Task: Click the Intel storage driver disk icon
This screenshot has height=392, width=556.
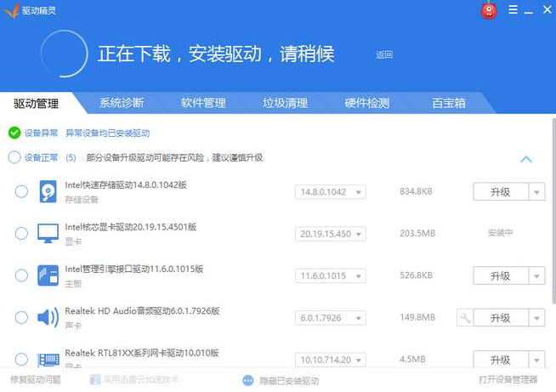Action: point(48,191)
